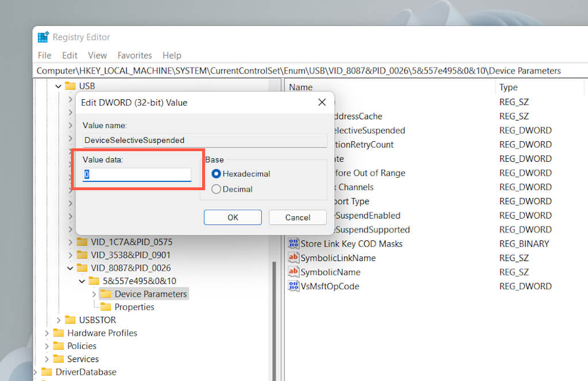588x381 pixels.
Task: Open the View menu
Action: [98, 56]
